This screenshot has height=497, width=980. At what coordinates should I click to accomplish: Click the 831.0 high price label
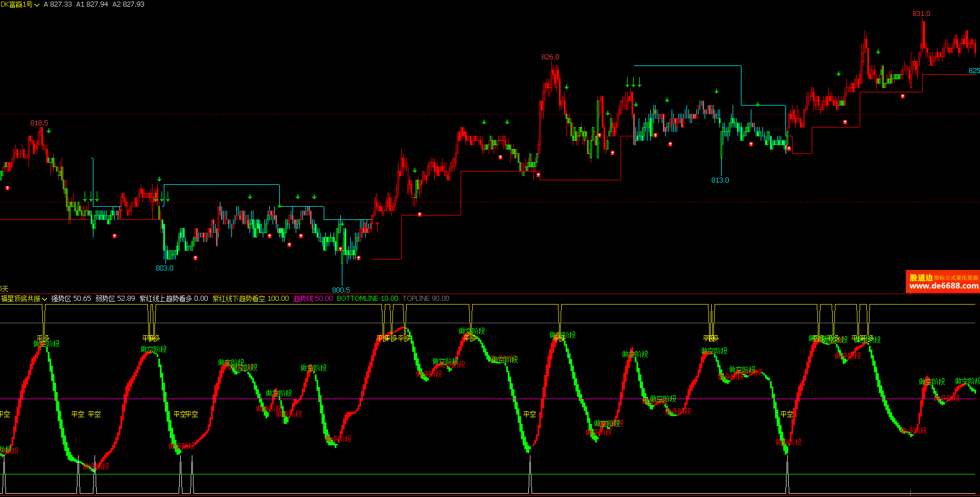click(921, 14)
